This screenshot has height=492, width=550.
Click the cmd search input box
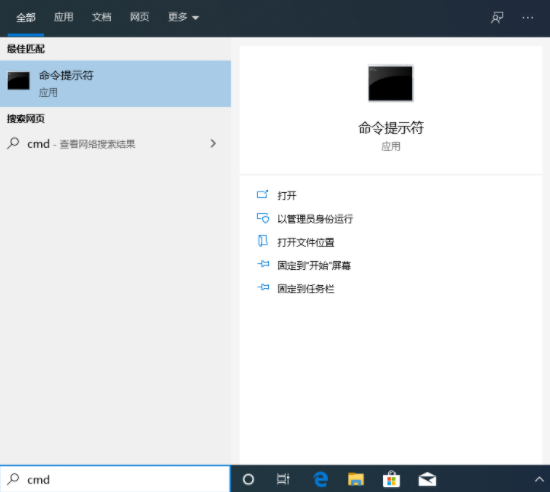[115, 479]
